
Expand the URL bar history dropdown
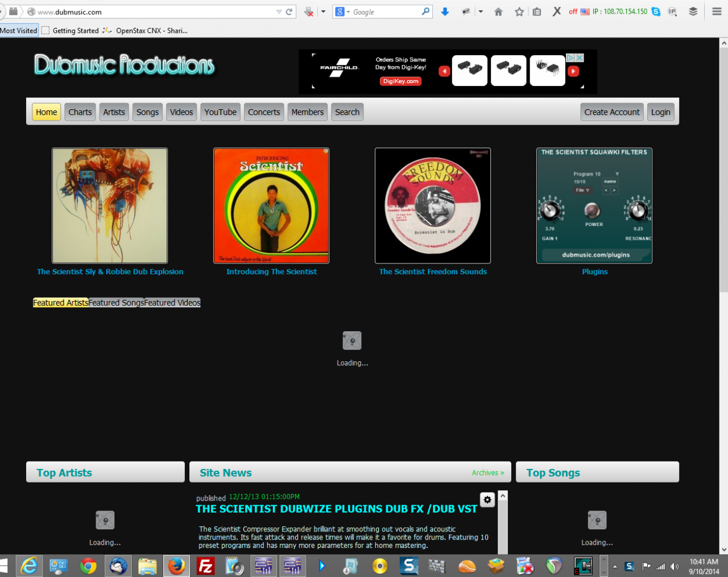(x=279, y=11)
